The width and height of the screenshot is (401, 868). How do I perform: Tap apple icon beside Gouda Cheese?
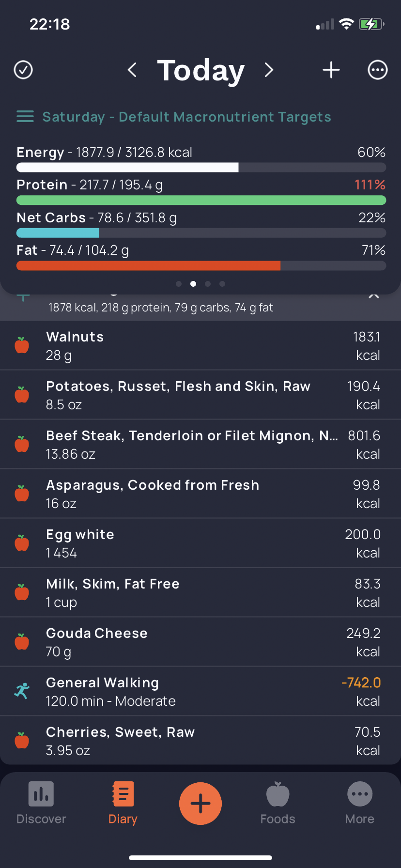pos(22,642)
